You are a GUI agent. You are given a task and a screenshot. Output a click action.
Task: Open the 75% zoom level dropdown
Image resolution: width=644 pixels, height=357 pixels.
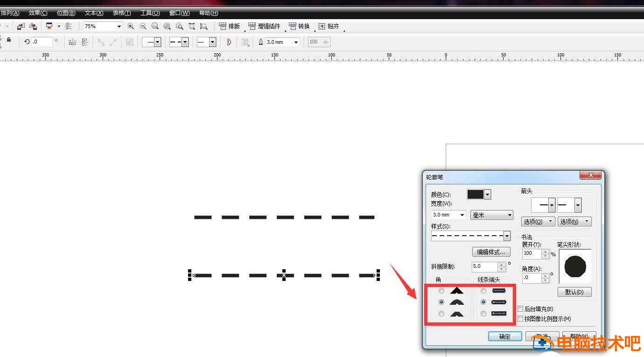click(x=119, y=27)
